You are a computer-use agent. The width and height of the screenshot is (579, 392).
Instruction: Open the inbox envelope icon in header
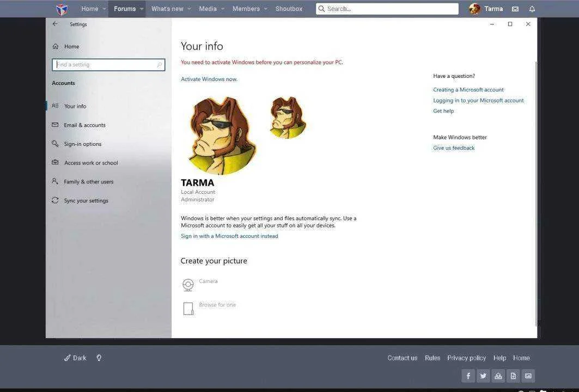click(515, 9)
